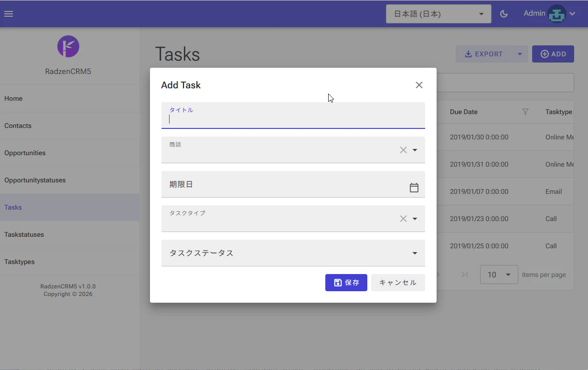This screenshot has width=588, height=370.
Task: Click the Email tasktype cell
Action: [x=554, y=191]
